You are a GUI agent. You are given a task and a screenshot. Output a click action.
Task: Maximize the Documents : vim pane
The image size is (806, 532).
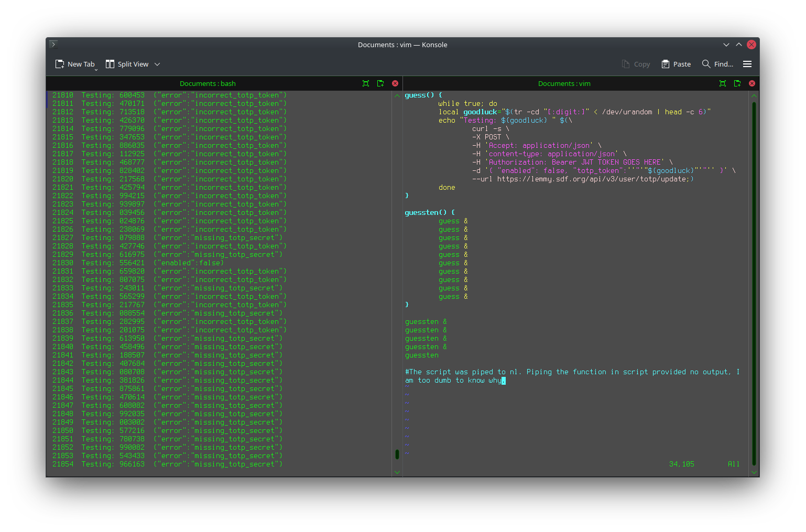(x=723, y=83)
